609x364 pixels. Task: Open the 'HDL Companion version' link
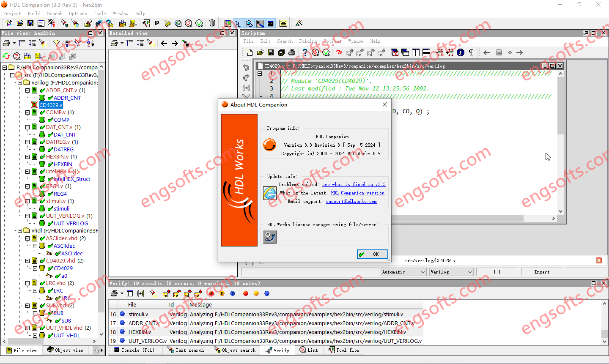[358, 193]
